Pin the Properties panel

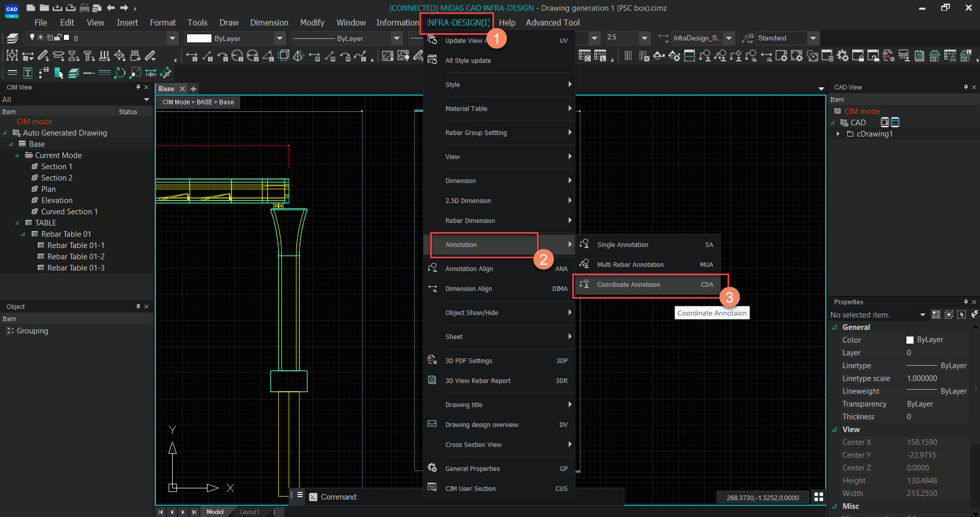[x=966, y=302]
